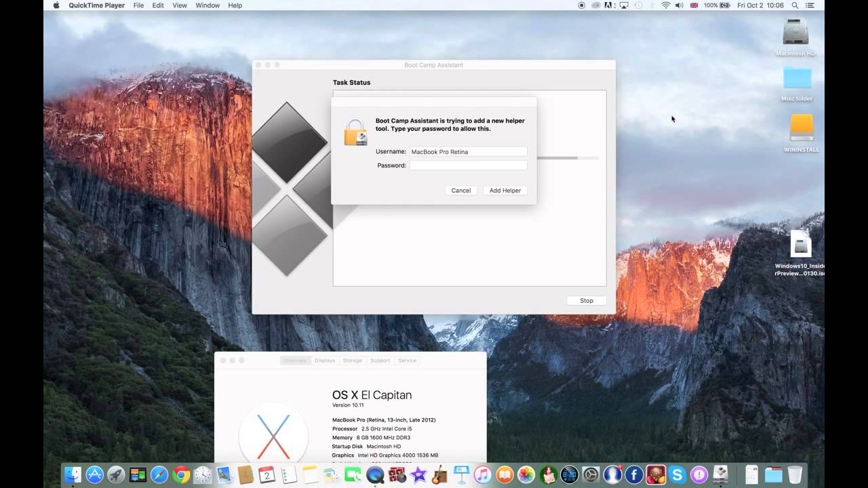Open the Apple menu
Viewport: 868px width, 488px height.
coord(56,5)
